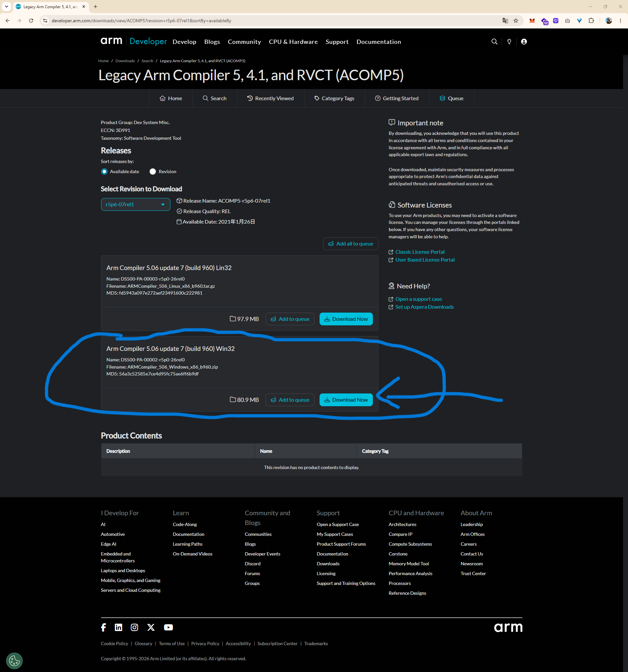Switch to the Search downloads tab

point(215,99)
